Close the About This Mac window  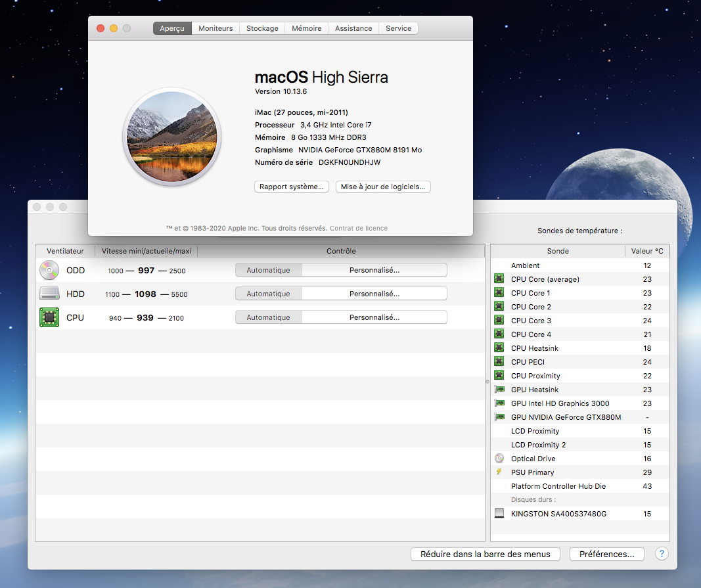tap(101, 28)
